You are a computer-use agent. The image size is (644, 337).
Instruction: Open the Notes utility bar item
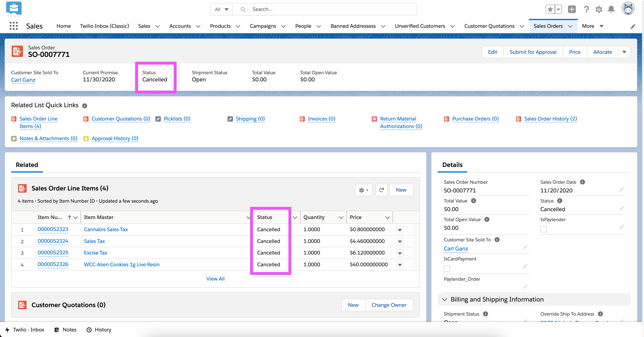pyautogui.click(x=66, y=330)
